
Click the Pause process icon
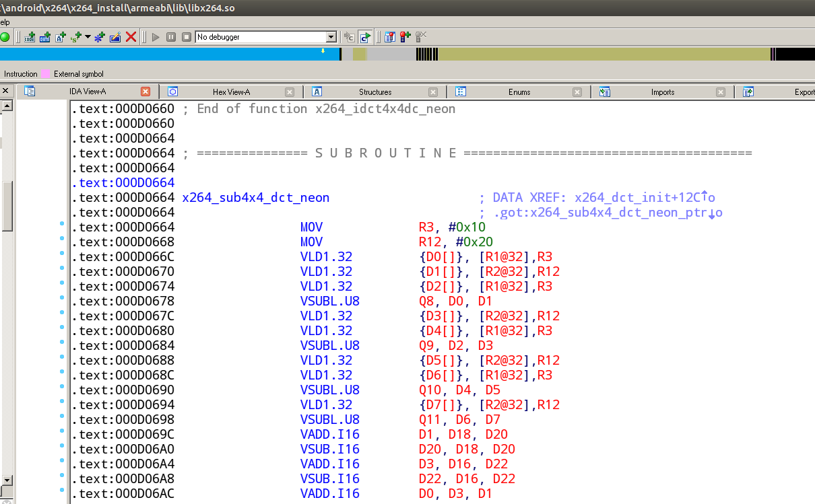[172, 37]
